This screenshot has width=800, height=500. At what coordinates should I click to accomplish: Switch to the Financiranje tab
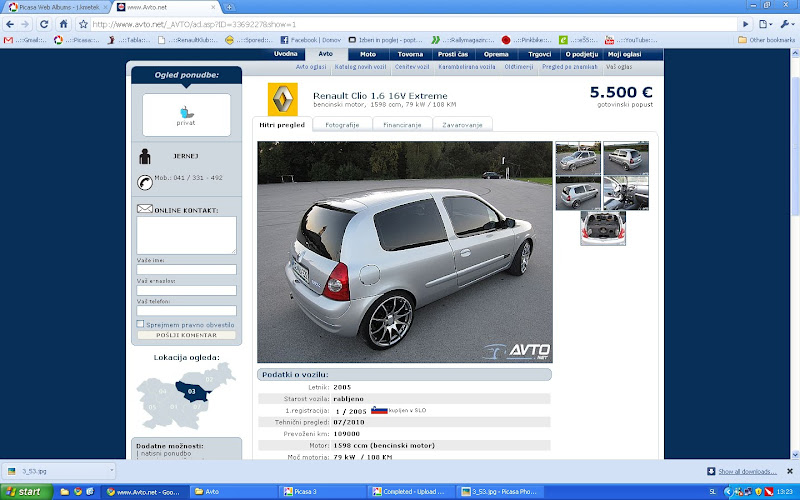point(402,124)
